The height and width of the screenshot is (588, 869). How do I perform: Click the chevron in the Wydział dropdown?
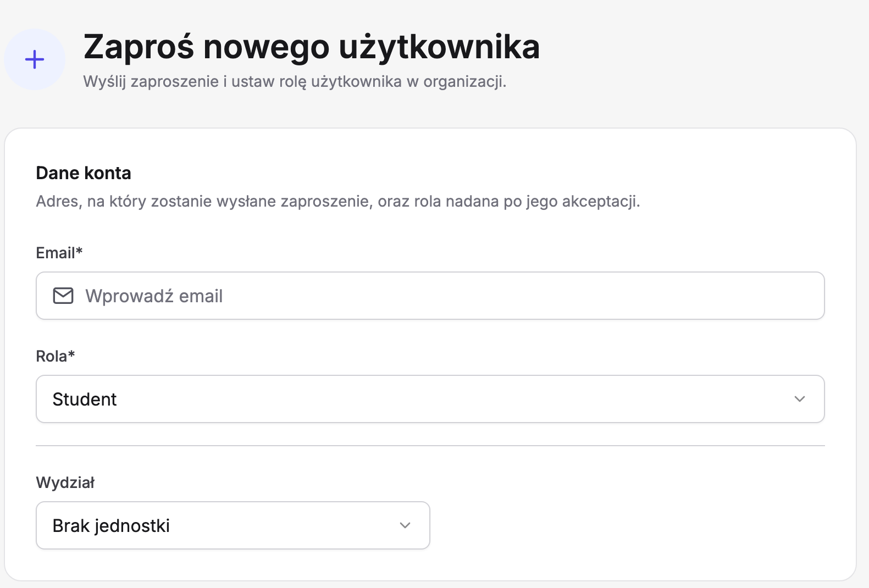coord(405,525)
